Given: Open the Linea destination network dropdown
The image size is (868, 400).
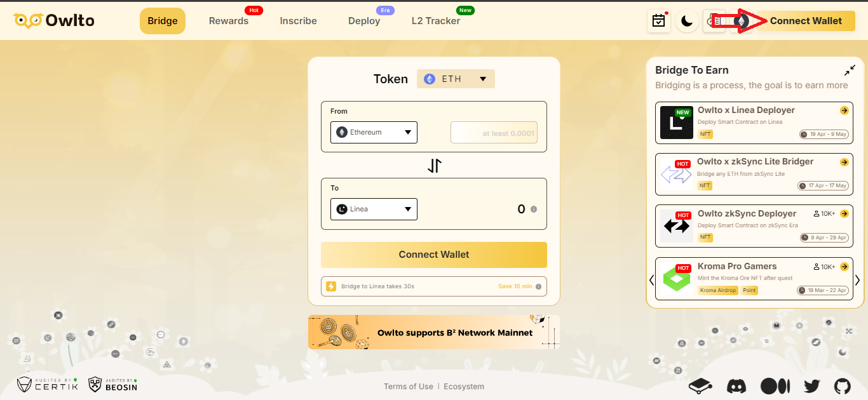Looking at the screenshot, I should click(x=374, y=209).
